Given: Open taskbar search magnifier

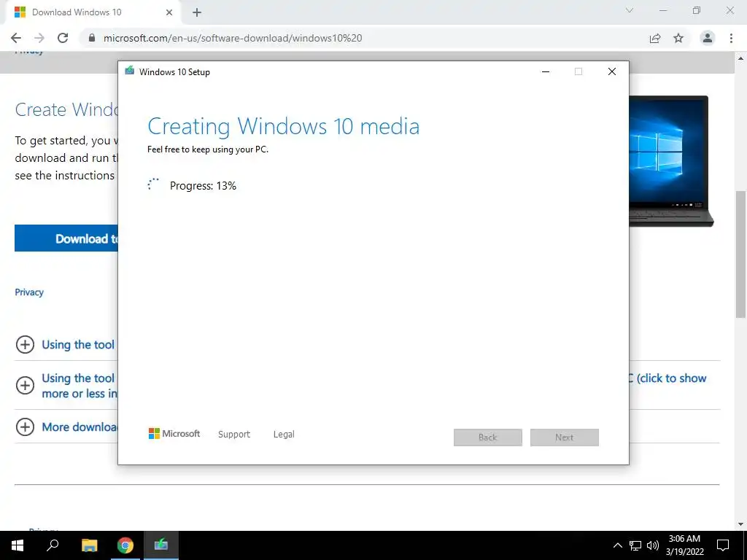Looking at the screenshot, I should [53, 545].
